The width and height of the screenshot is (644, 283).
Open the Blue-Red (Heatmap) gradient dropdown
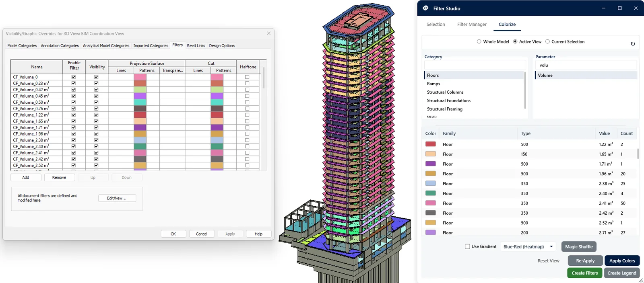[528, 246]
